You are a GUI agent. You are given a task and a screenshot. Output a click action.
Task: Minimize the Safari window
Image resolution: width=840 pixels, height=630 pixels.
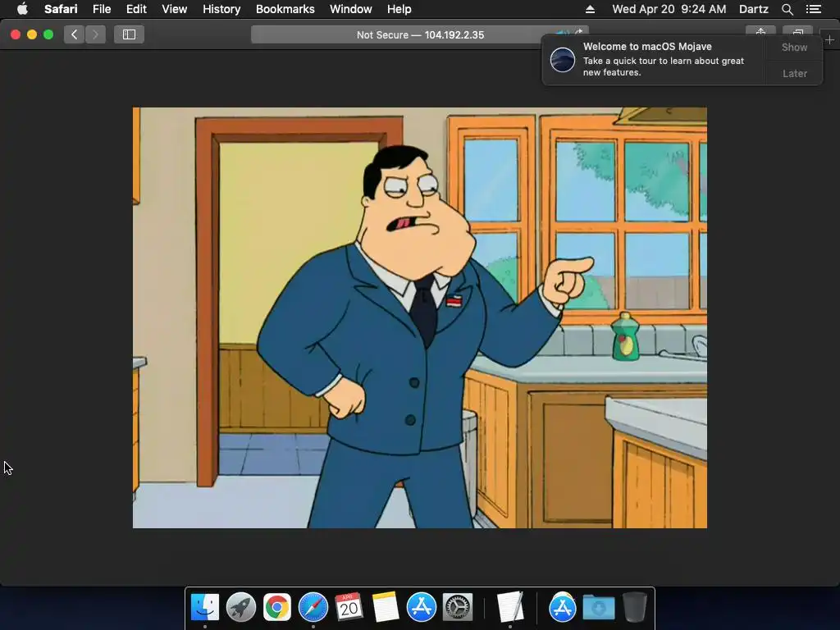click(x=32, y=34)
